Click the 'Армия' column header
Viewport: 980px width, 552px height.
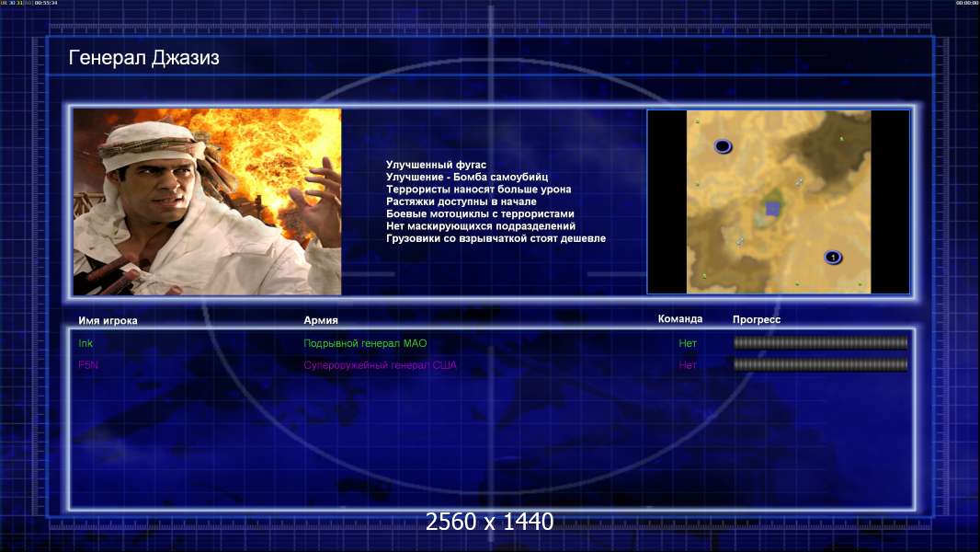(321, 320)
